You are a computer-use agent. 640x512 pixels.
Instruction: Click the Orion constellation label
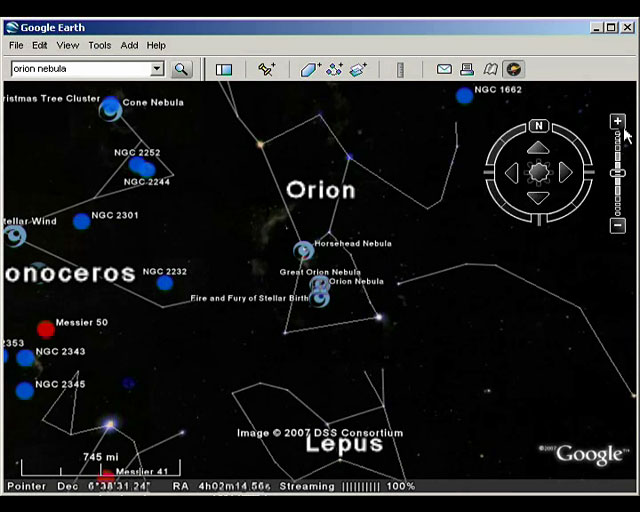pyautogui.click(x=321, y=190)
